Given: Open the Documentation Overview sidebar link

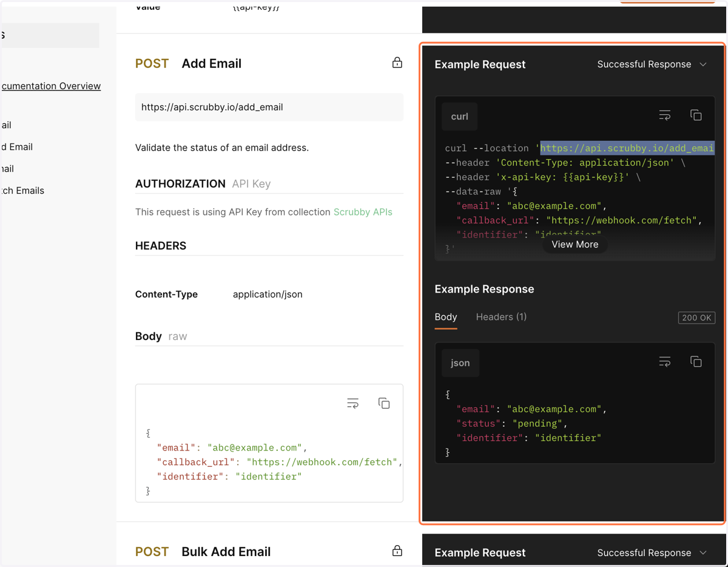Looking at the screenshot, I should pos(51,86).
